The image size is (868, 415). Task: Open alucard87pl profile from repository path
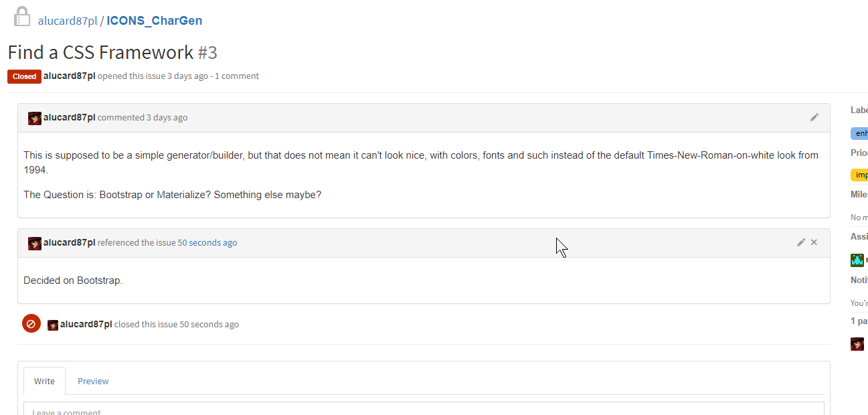[68, 21]
